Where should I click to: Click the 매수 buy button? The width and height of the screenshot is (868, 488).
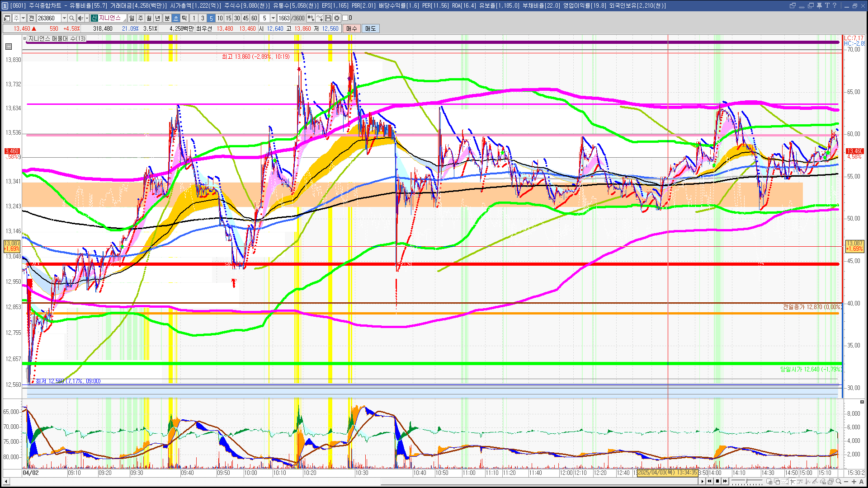pyautogui.click(x=352, y=28)
